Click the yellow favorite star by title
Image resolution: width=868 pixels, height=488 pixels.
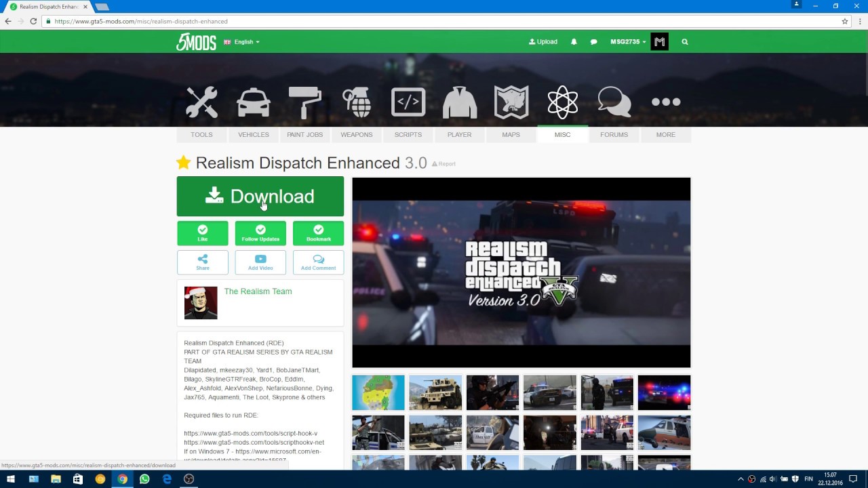point(183,163)
